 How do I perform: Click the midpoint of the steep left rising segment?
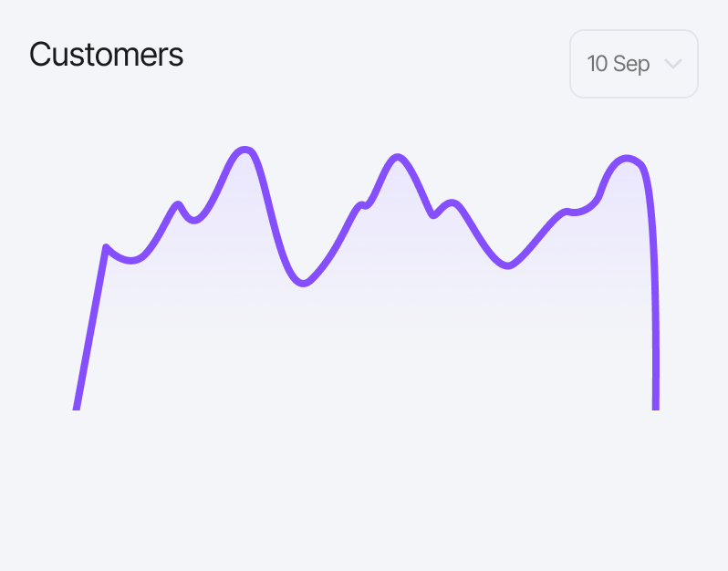(91, 328)
